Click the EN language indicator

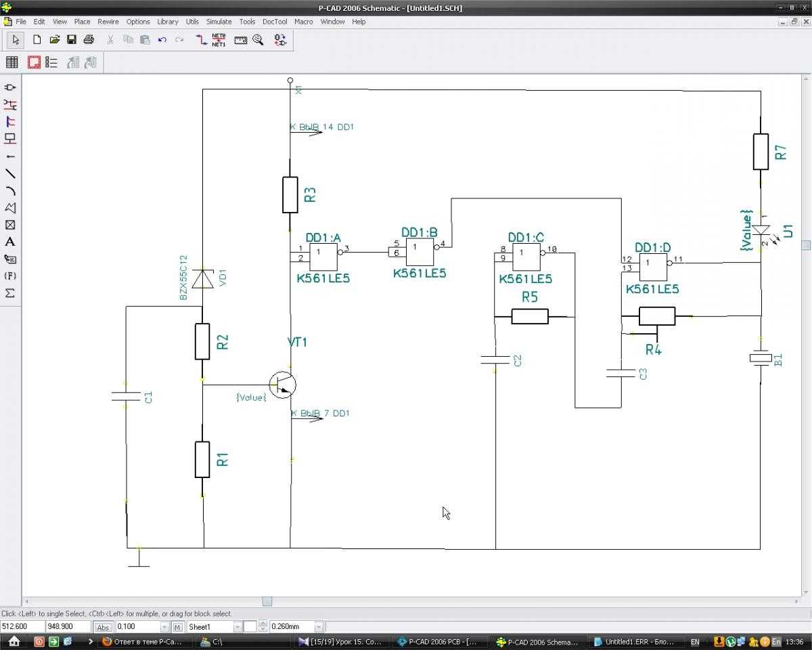(695, 641)
